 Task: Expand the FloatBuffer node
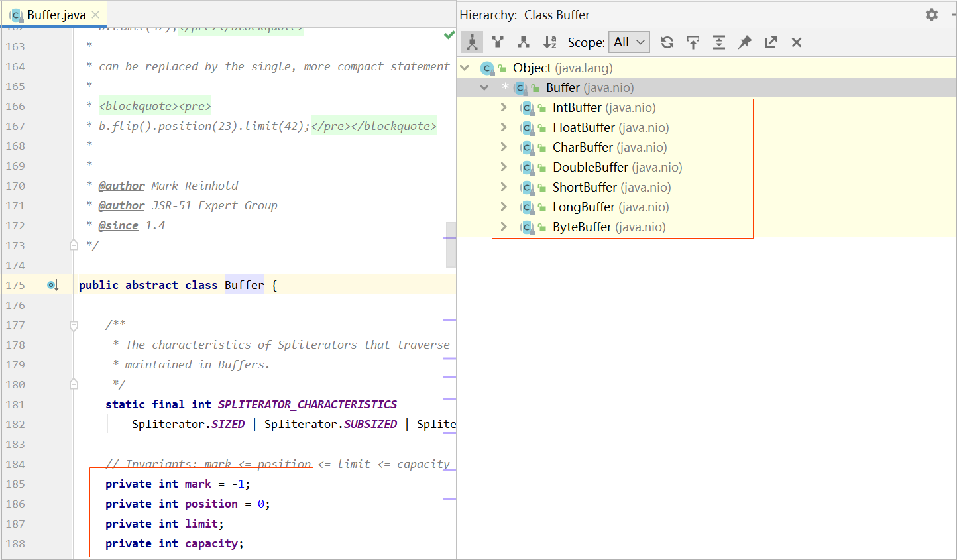[504, 127]
